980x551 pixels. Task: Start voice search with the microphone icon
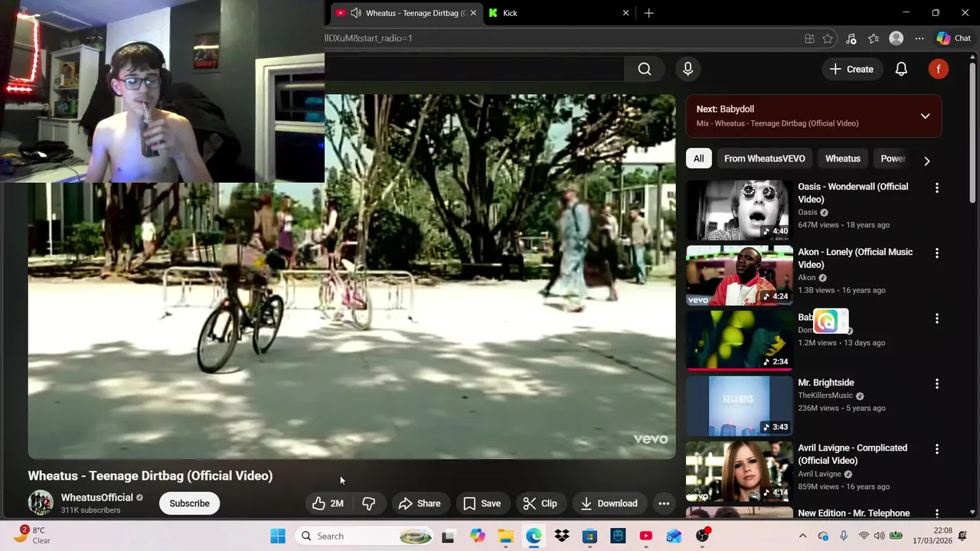[x=688, y=69]
